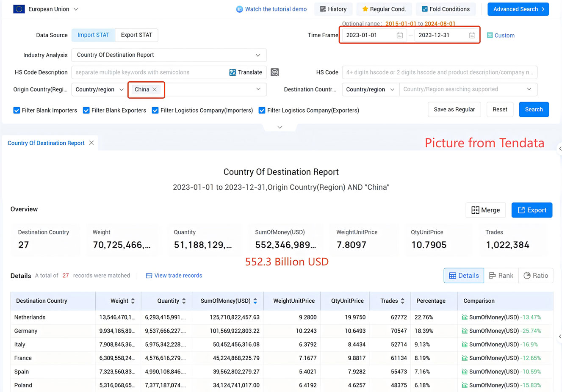Click Save as Regular button
The width and height of the screenshot is (562, 392).
tap(454, 110)
